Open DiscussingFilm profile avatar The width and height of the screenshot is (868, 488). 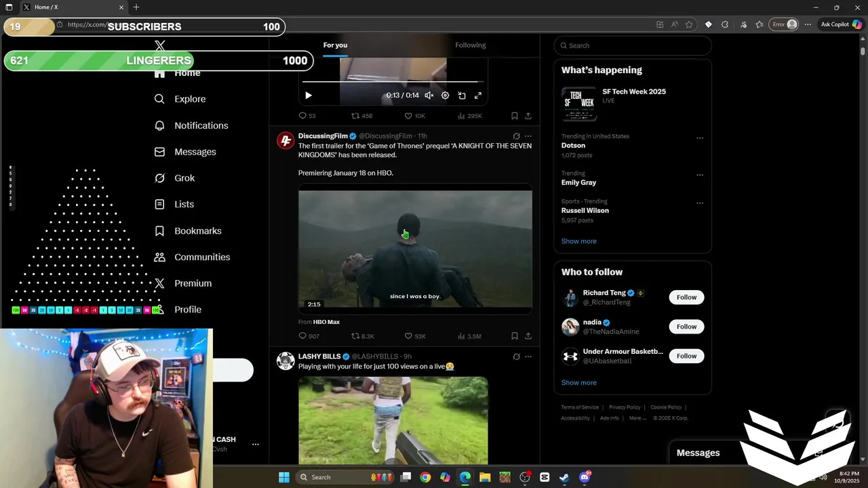coord(285,140)
